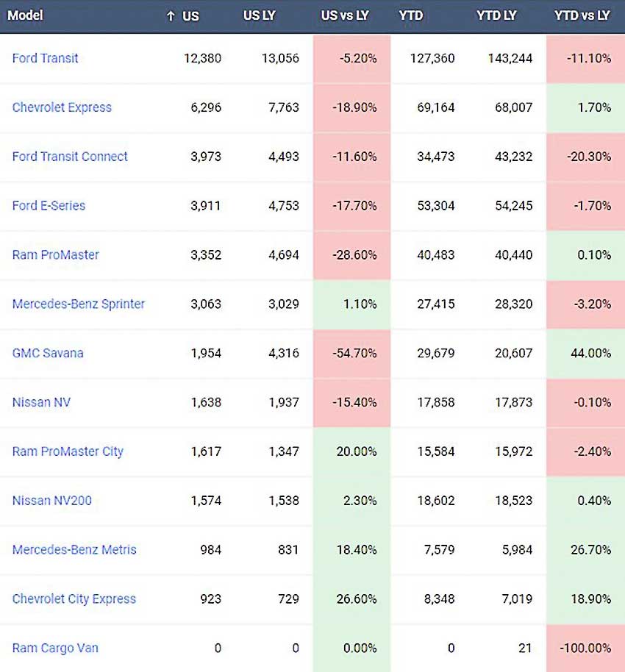
Task: Open Mercedes-Benz Metris link
Action: point(74,550)
